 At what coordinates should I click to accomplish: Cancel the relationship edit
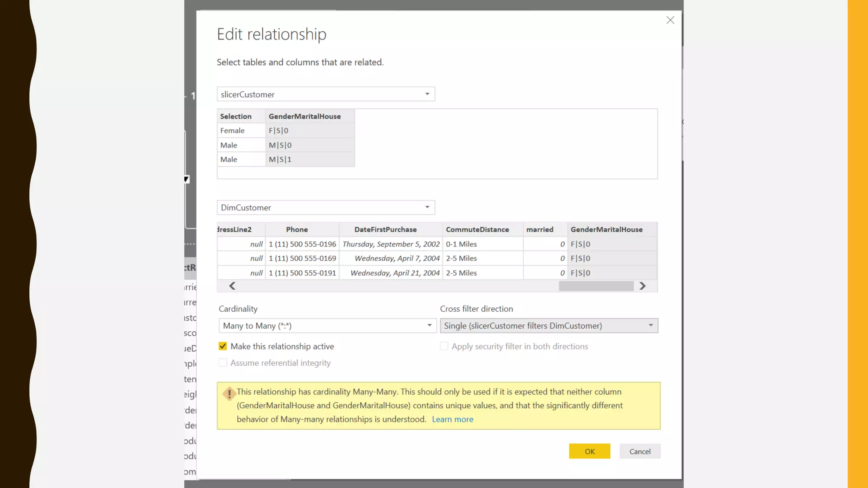click(640, 451)
